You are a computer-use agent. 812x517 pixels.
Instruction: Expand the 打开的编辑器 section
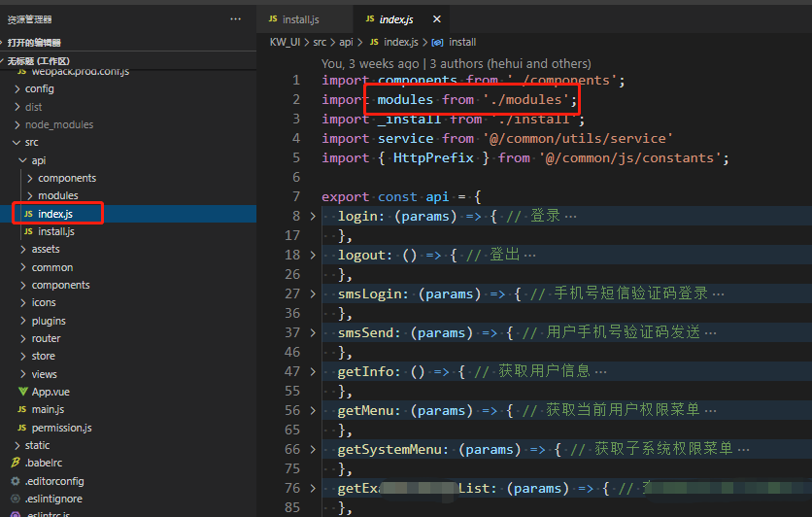[33, 42]
